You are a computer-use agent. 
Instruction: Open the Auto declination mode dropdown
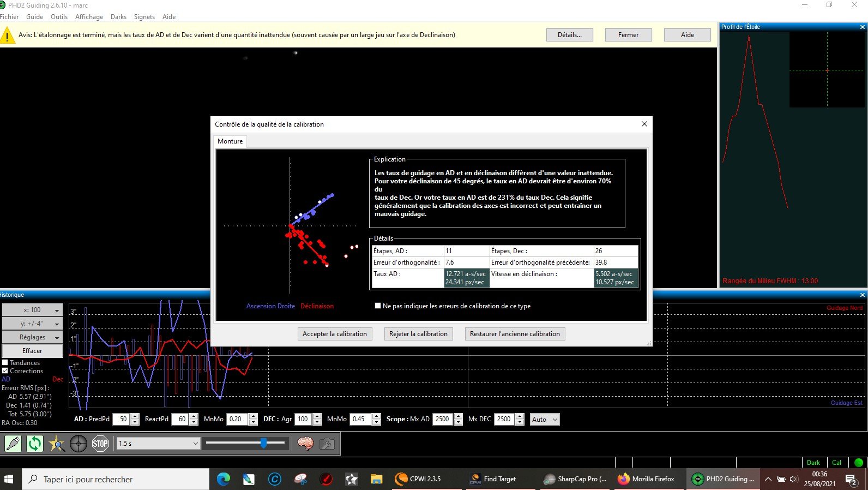(x=545, y=419)
